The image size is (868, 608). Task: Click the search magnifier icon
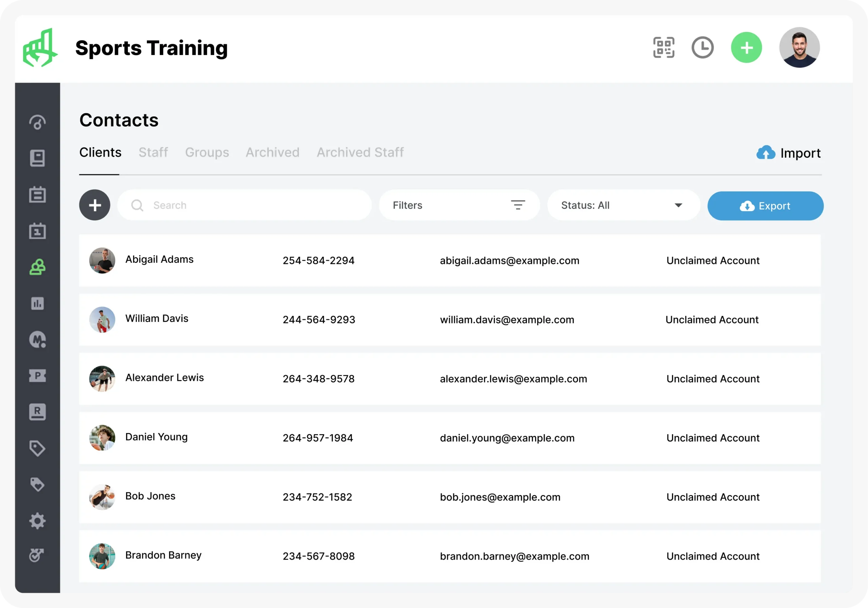pyautogui.click(x=137, y=205)
